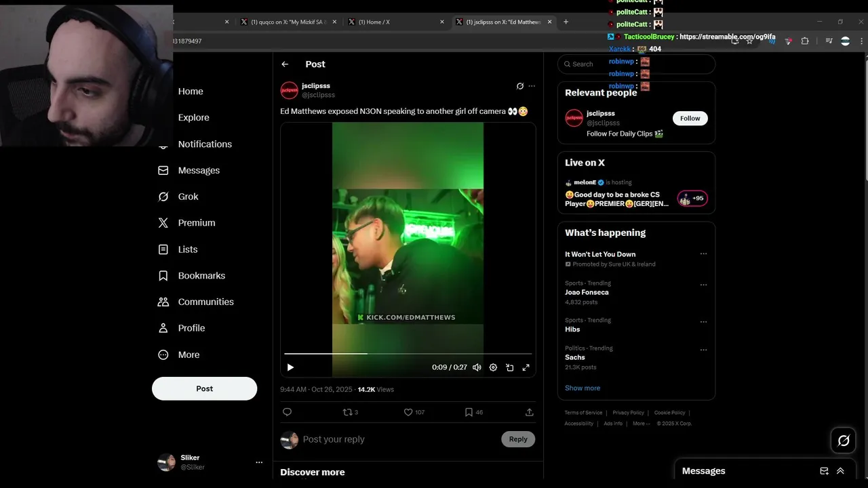The image size is (868, 488).
Task: Open Explore in the sidebar
Action: tap(193, 117)
